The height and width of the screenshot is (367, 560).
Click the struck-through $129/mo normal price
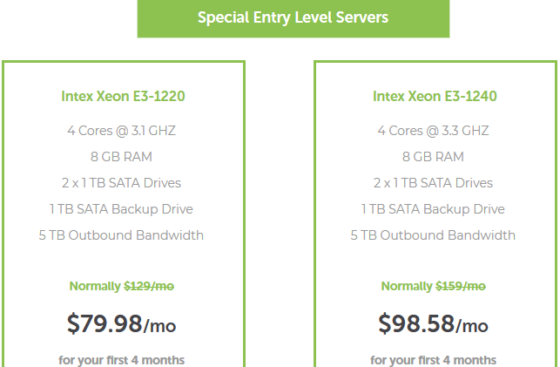[149, 286]
